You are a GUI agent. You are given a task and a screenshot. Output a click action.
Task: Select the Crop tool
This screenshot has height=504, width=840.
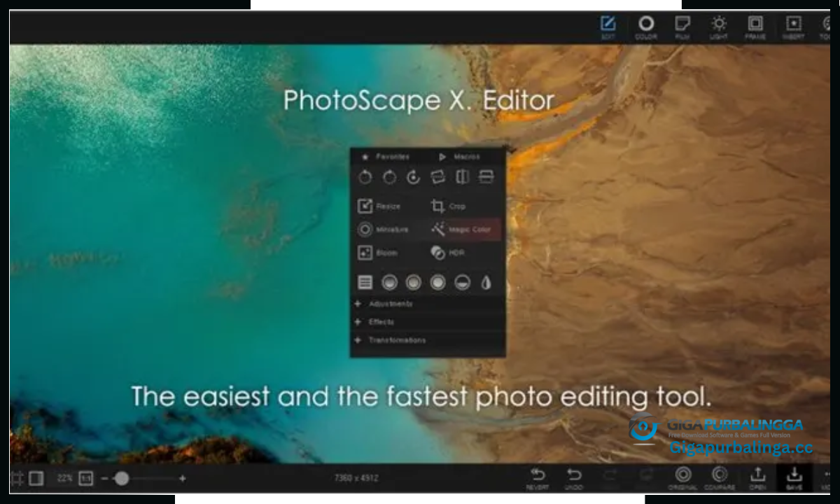point(449,206)
